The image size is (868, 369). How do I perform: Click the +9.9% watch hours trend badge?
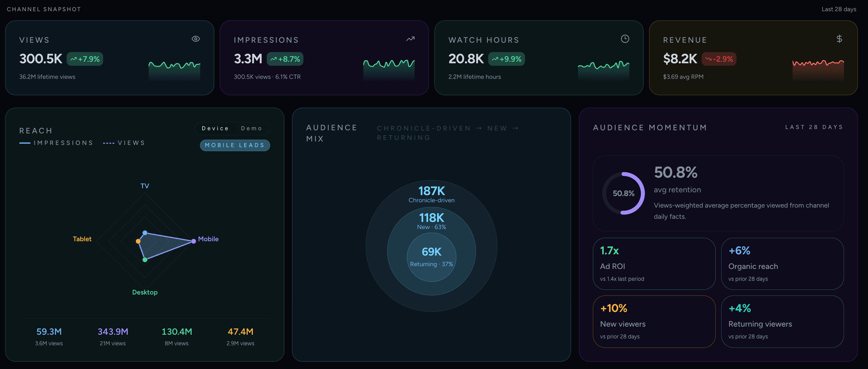pos(506,59)
